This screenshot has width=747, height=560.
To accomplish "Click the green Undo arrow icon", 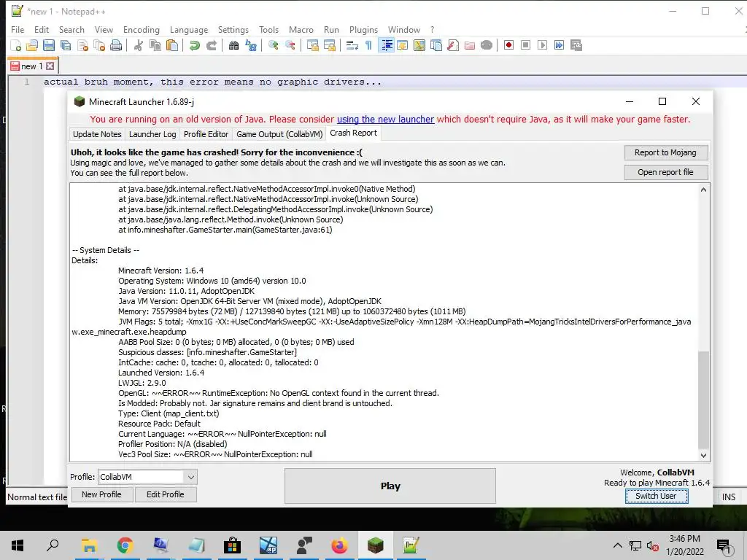I will point(194,45).
